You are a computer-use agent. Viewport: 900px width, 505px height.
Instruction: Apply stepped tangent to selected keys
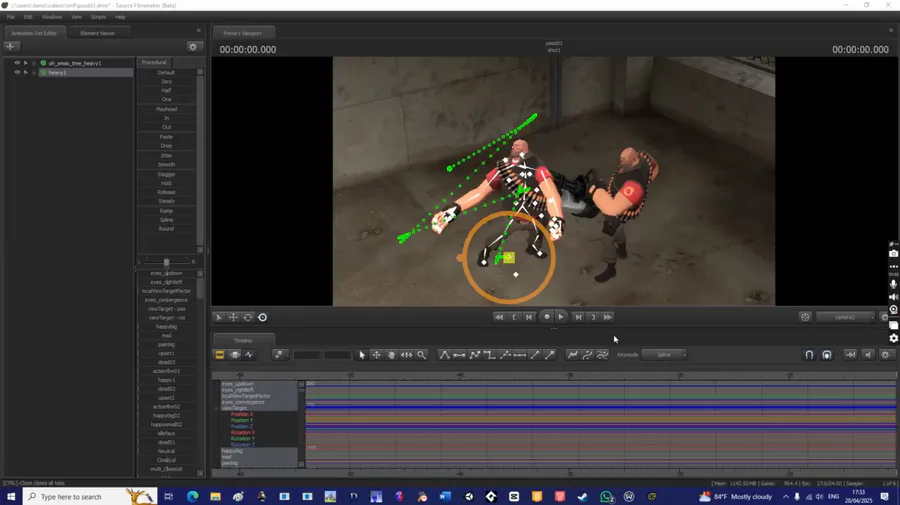tap(489, 355)
